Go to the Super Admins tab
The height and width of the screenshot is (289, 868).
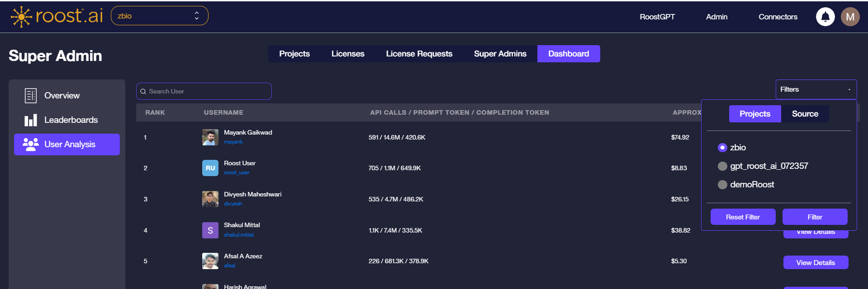pyautogui.click(x=500, y=54)
